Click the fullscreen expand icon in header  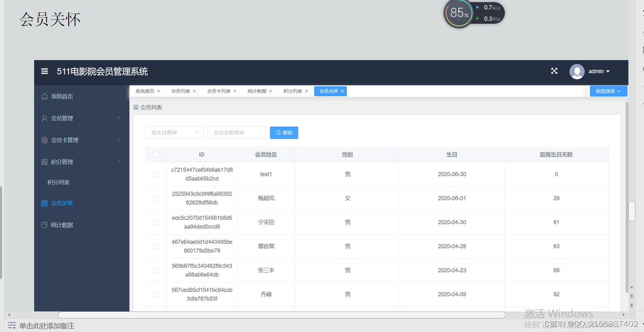pyautogui.click(x=554, y=71)
